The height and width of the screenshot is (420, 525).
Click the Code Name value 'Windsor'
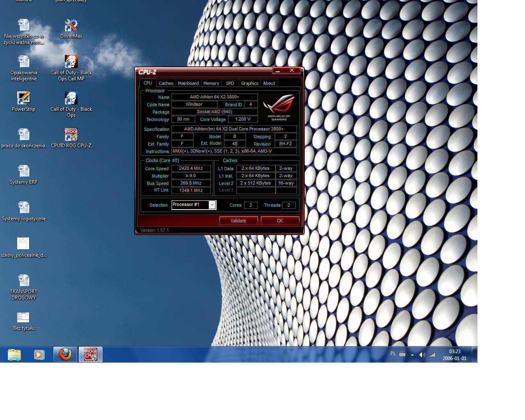pos(194,104)
